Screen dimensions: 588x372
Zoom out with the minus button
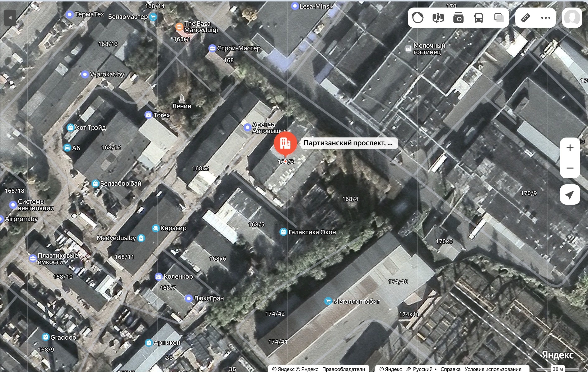[570, 168]
